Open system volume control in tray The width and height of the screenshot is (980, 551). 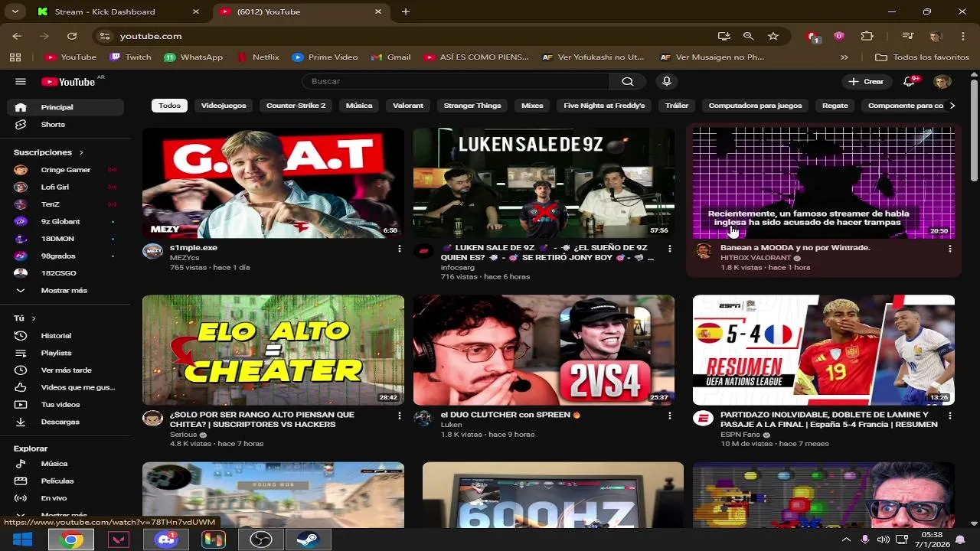click(x=883, y=540)
